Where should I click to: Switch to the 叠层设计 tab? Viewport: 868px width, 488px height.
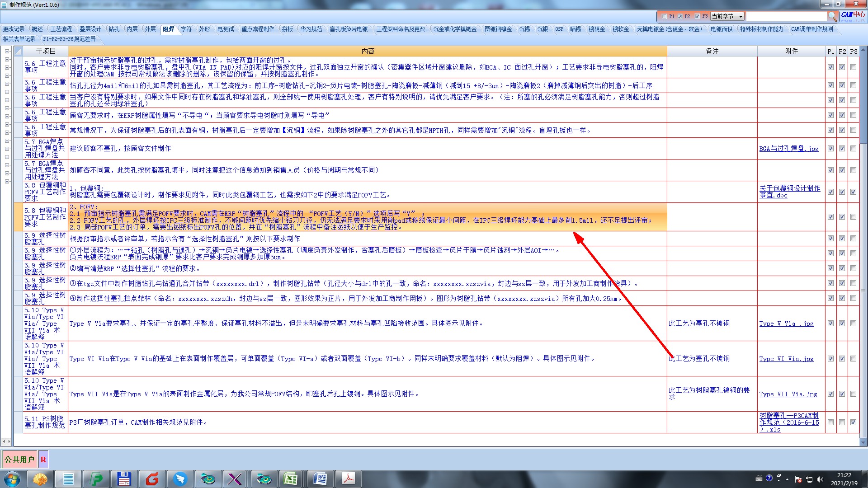[x=90, y=29]
